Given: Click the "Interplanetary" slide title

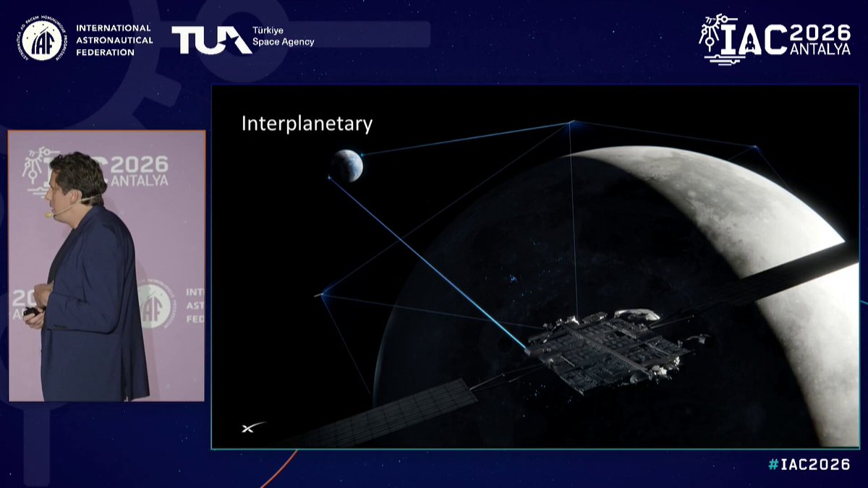Looking at the screenshot, I should (307, 124).
